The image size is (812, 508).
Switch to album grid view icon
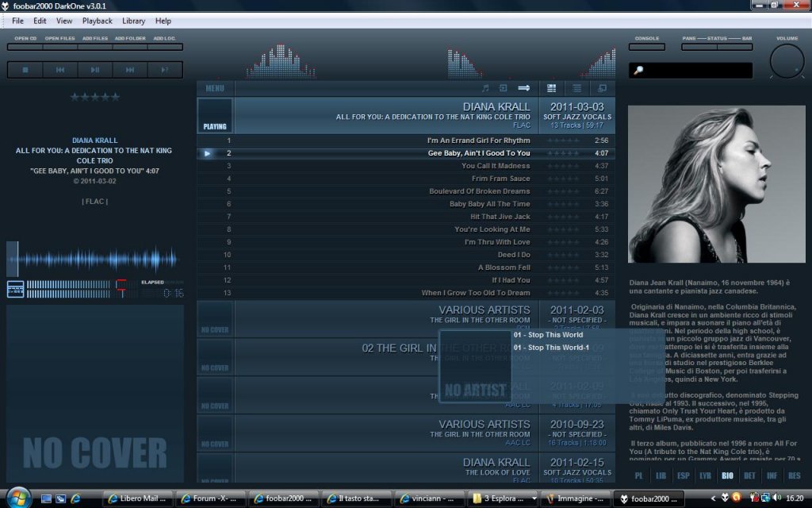click(x=552, y=88)
